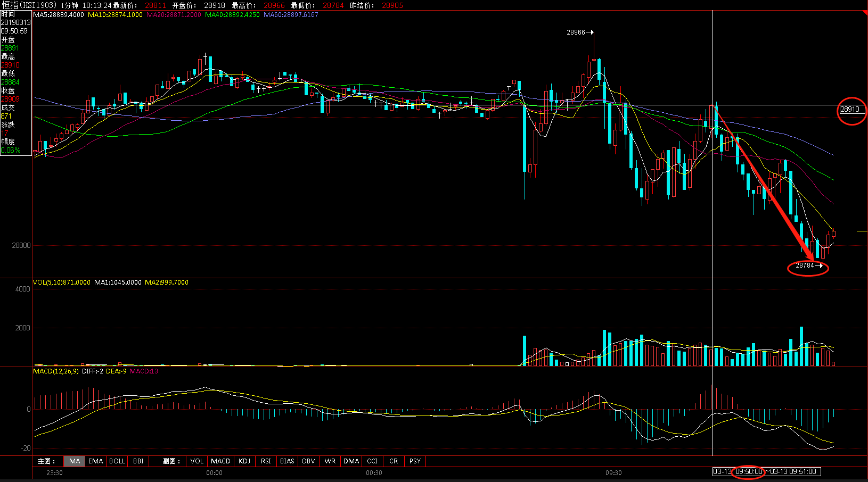868x482 pixels.
Task: Click the 2000 volume axis label
Action: (x=23, y=328)
